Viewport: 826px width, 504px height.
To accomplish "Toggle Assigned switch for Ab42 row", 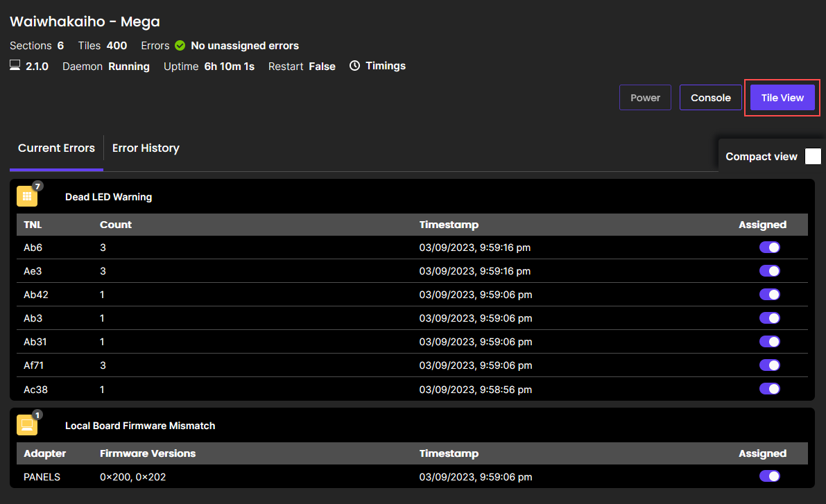I will (x=769, y=295).
